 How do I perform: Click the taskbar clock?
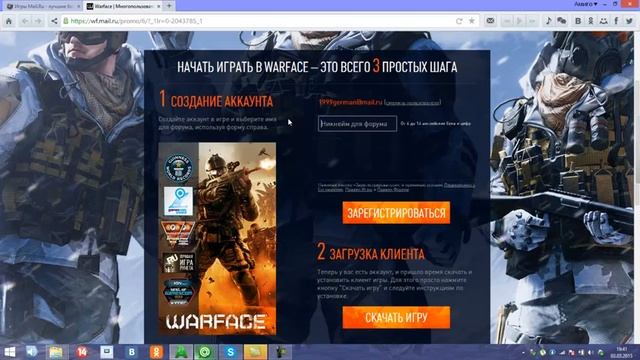pos(621,352)
